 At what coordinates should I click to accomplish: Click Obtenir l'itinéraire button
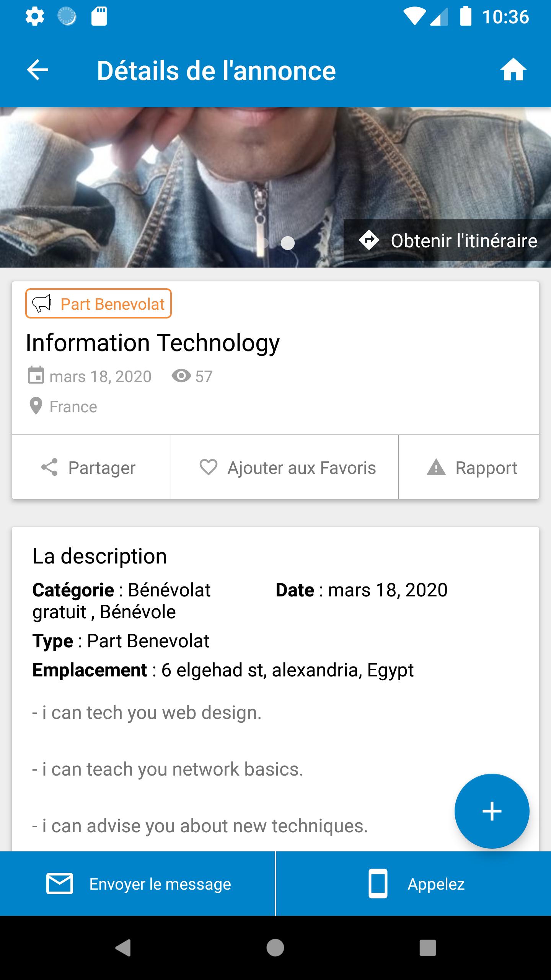(447, 240)
